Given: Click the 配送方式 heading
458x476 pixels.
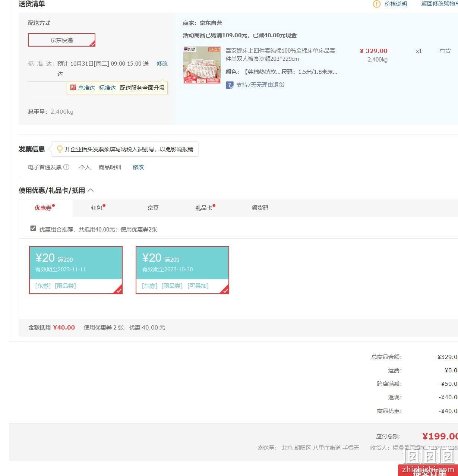Looking at the screenshot, I should click(39, 23).
